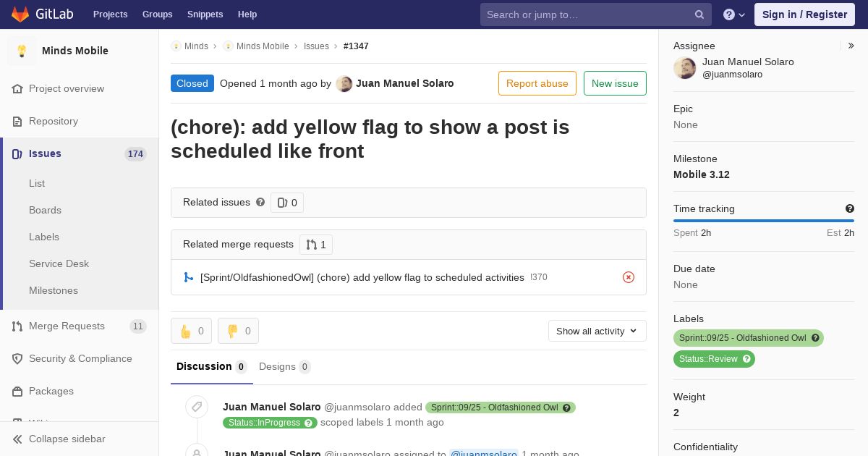Collapse the right issue sidebar
868x456 pixels.
[851, 46]
